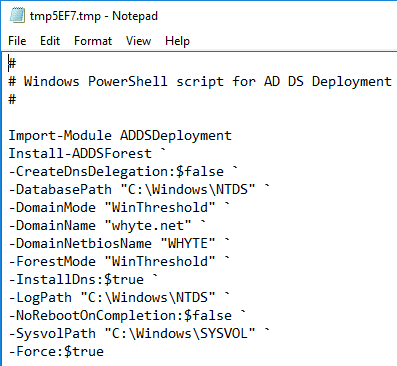Open the Edit menu

(x=50, y=41)
